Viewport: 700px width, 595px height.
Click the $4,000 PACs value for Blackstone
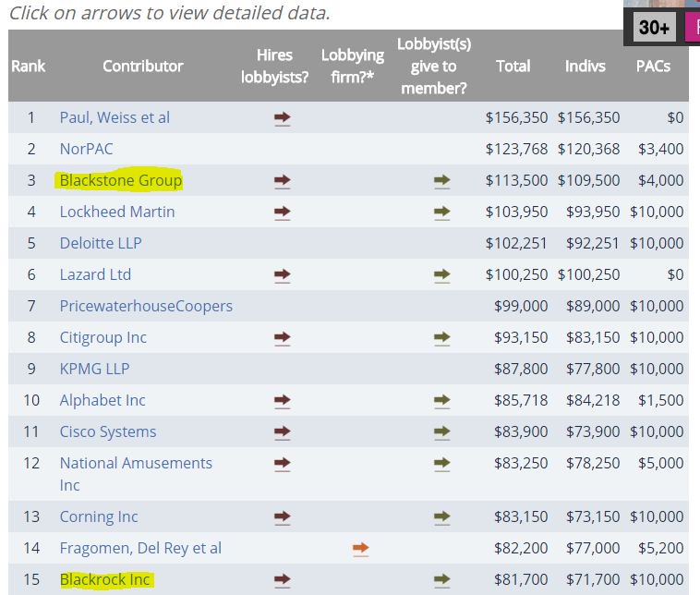pyautogui.click(x=660, y=180)
